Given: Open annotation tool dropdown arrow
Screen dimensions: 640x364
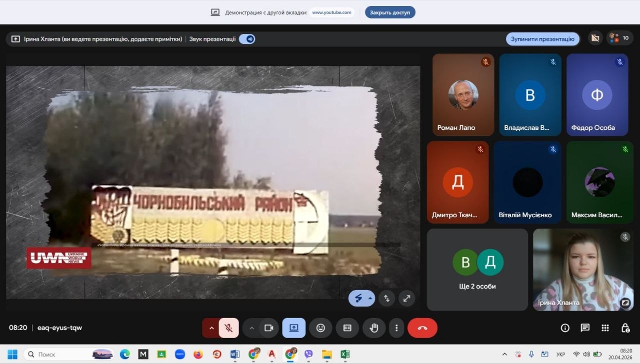Looking at the screenshot, I should [x=370, y=299].
